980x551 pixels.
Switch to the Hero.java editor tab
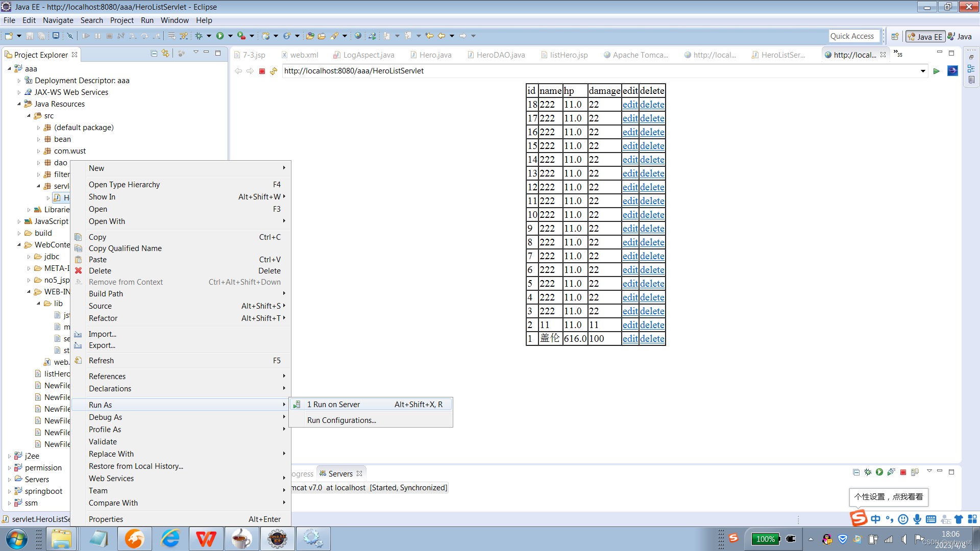[435, 55]
